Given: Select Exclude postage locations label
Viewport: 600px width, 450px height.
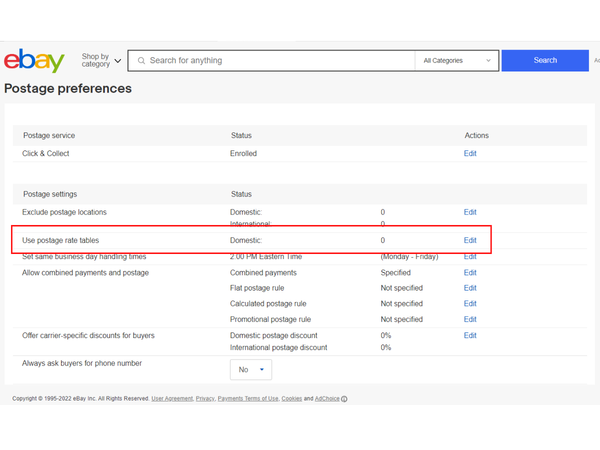Looking at the screenshot, I should pos(64,212).
